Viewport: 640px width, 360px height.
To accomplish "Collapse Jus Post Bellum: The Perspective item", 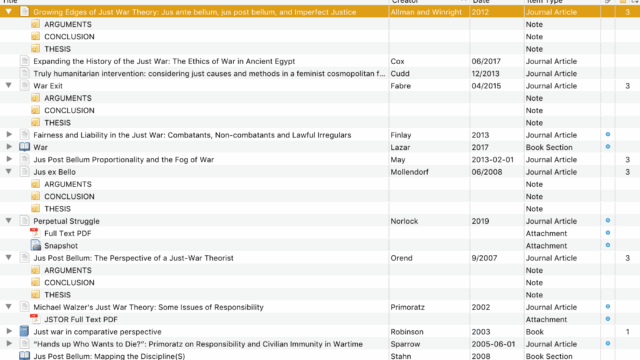I will 9,258.
